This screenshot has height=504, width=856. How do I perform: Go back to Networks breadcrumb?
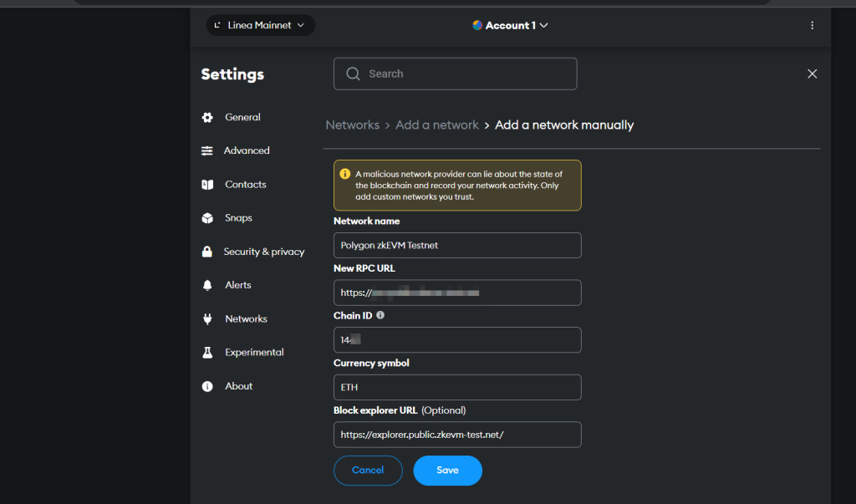[352, 125]
